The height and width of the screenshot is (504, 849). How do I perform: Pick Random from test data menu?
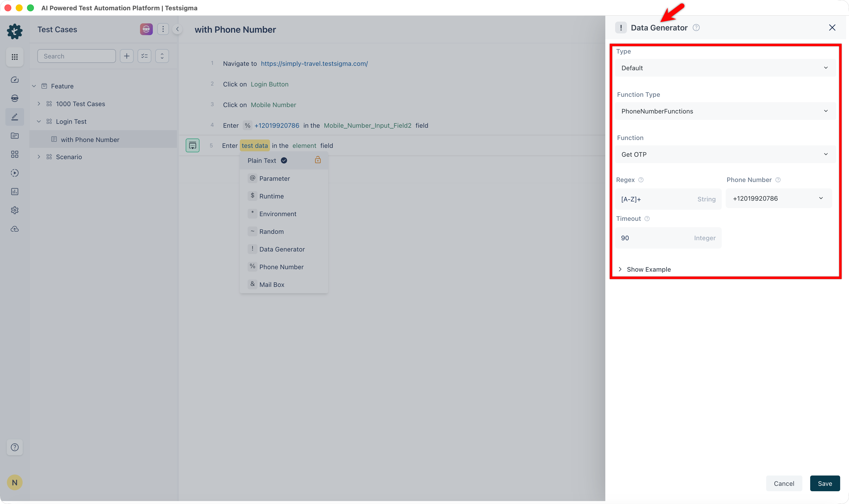click(284, 232)
